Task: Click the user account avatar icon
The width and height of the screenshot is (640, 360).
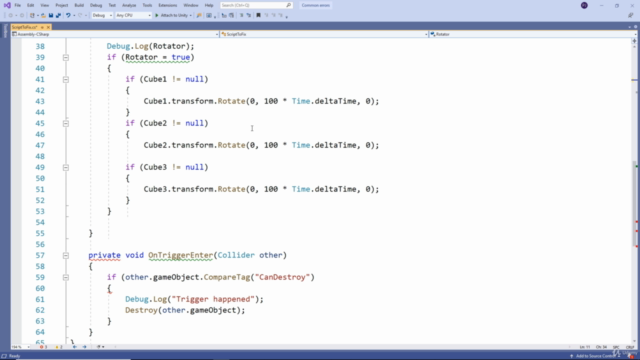Action: click(x=584, y=5)
